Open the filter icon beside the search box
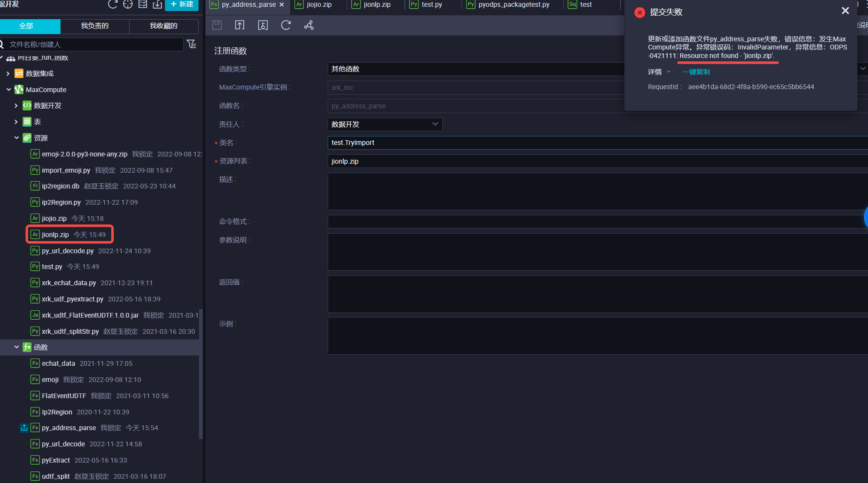 (x=192, y=44)
